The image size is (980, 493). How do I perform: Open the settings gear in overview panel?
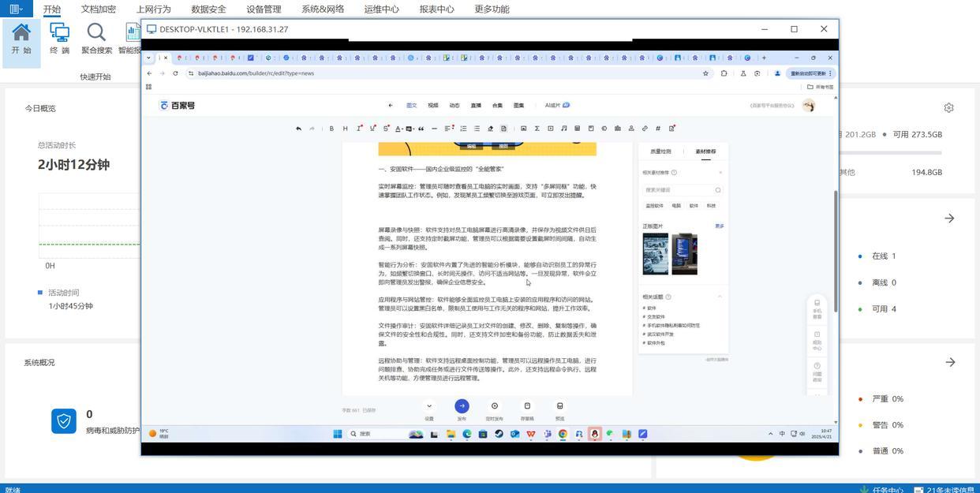pyautogui.click(x=948, y=107)
